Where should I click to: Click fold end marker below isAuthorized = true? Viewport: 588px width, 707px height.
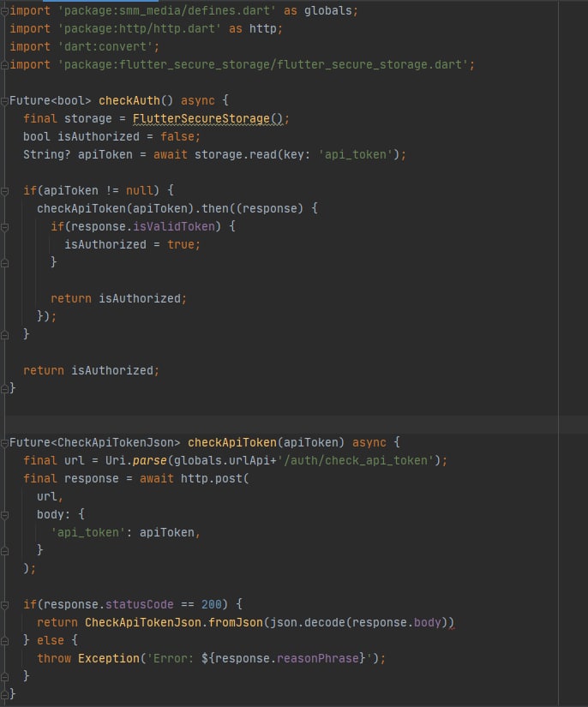(4, 263)
